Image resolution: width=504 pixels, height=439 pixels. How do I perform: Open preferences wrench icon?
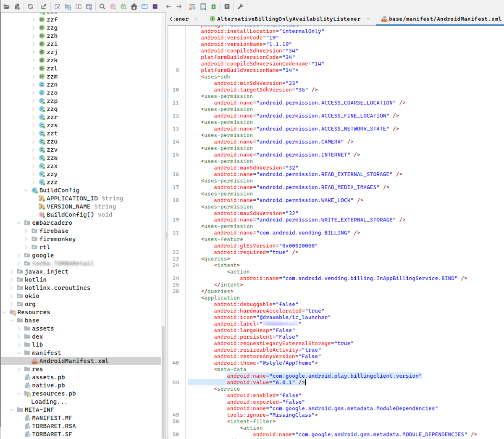coord(240,7)
